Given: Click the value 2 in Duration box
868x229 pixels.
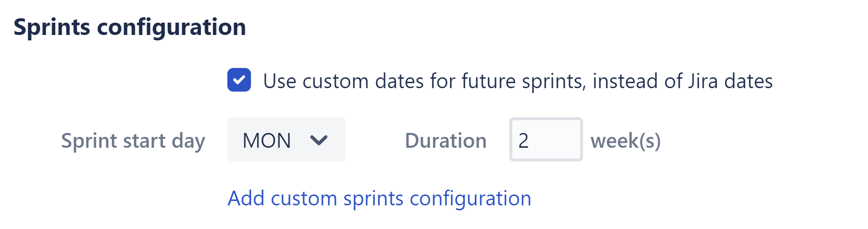Looking at the screenshot, I should (x=524, y=141).
